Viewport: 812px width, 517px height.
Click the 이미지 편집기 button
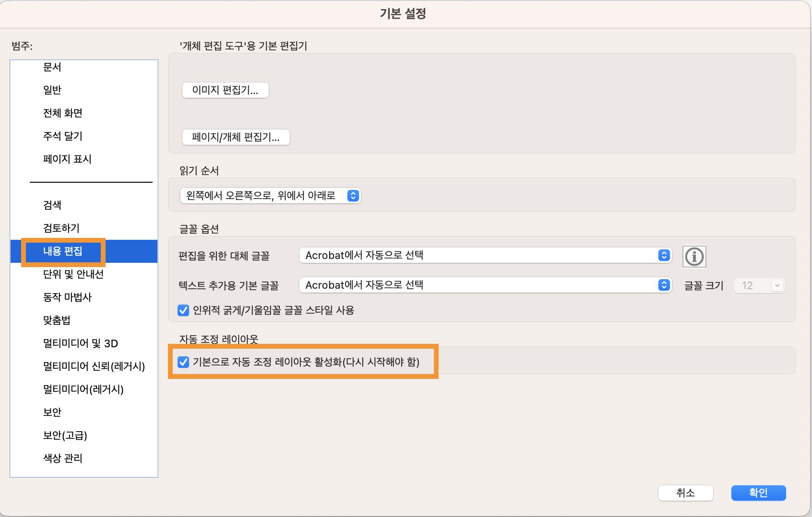point(225,90)
